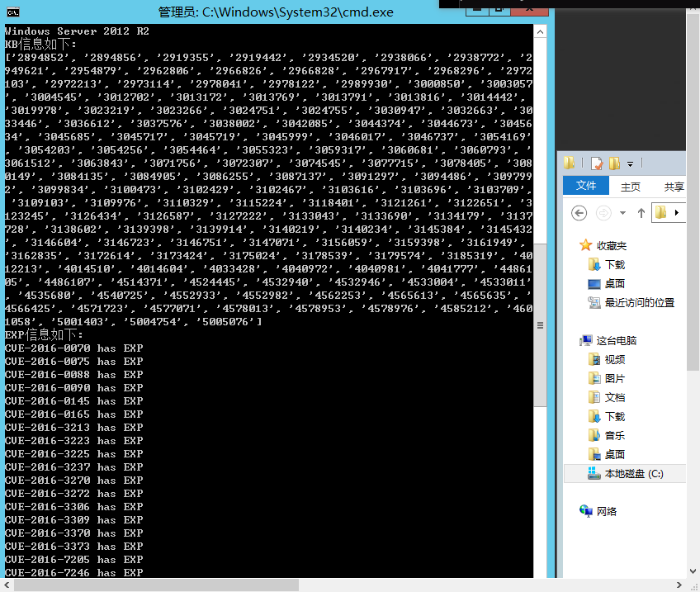Image resolution: width=700 pixels, height=592 pixels.
Task: Select 网络 in the navigation pane
Action: click(x=598, y=511)
